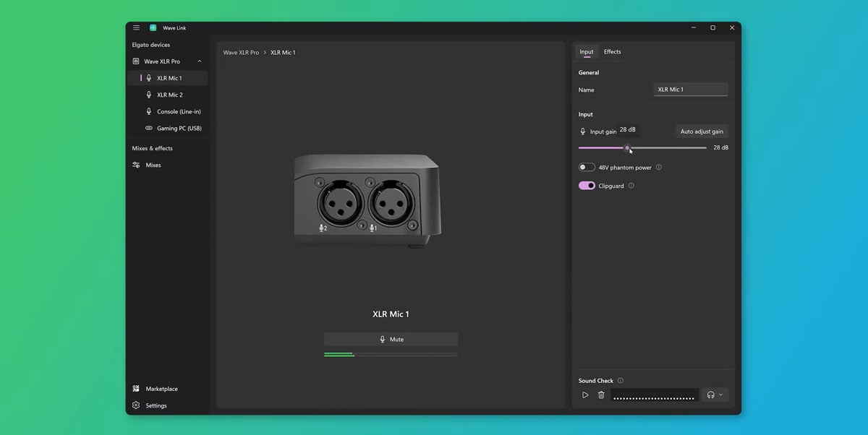Minimize the Wave Link window
The image size is (868, 435).
point(693,27)
